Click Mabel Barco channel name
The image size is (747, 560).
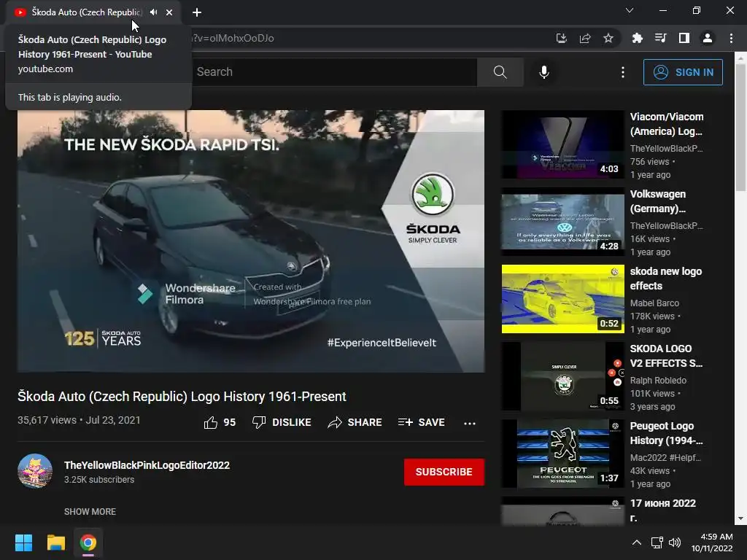[654, 303]
